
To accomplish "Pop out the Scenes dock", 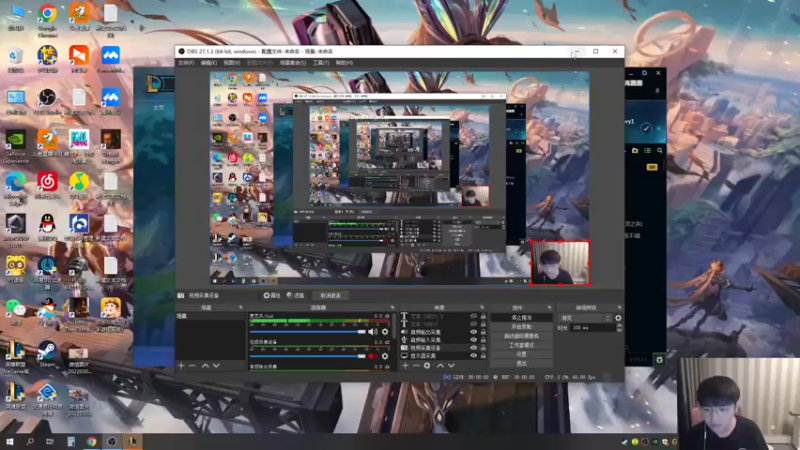I will (241, 308).
